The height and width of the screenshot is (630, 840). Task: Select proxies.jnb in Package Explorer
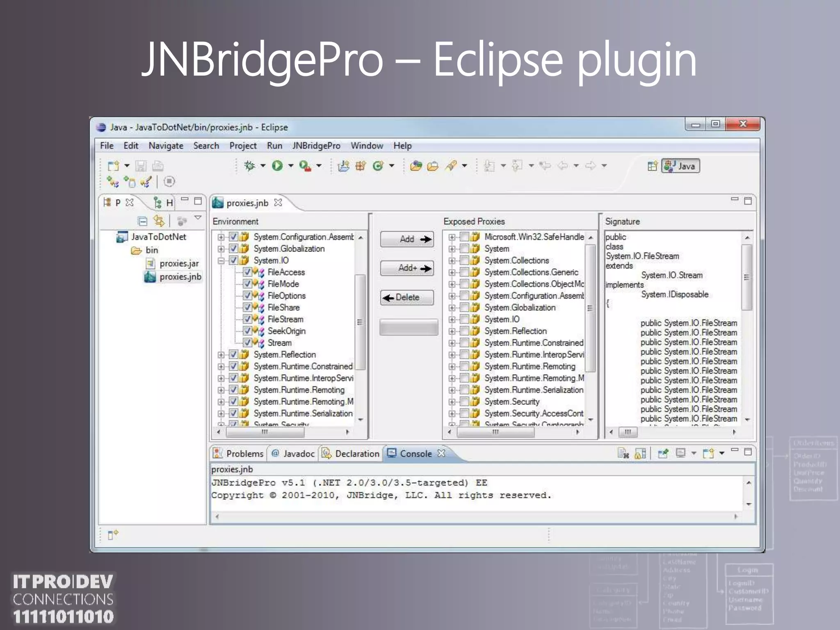[x=173, y=277]
